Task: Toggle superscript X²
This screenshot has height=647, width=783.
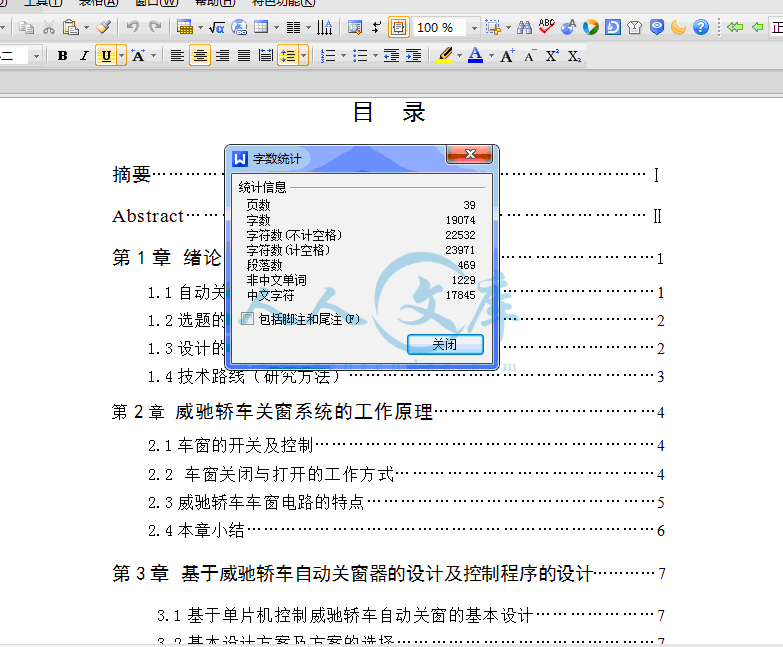Action: [552, 56]
